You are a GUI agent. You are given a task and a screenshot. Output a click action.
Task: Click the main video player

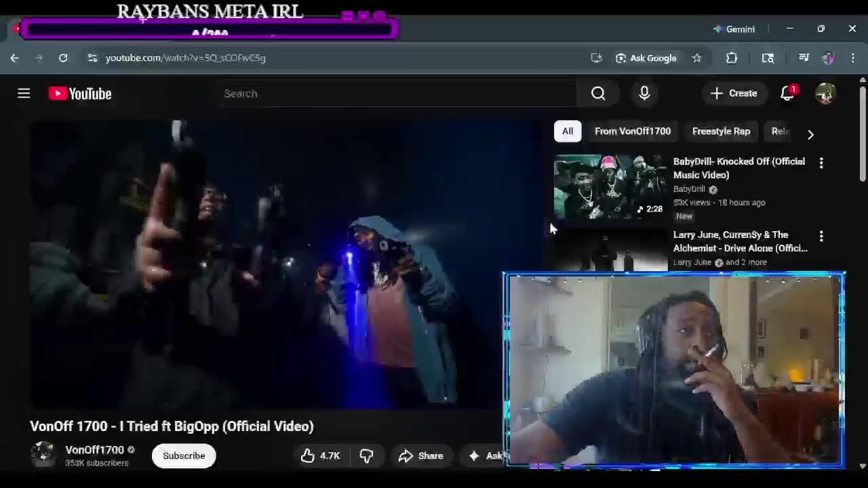tap(285, 265)
